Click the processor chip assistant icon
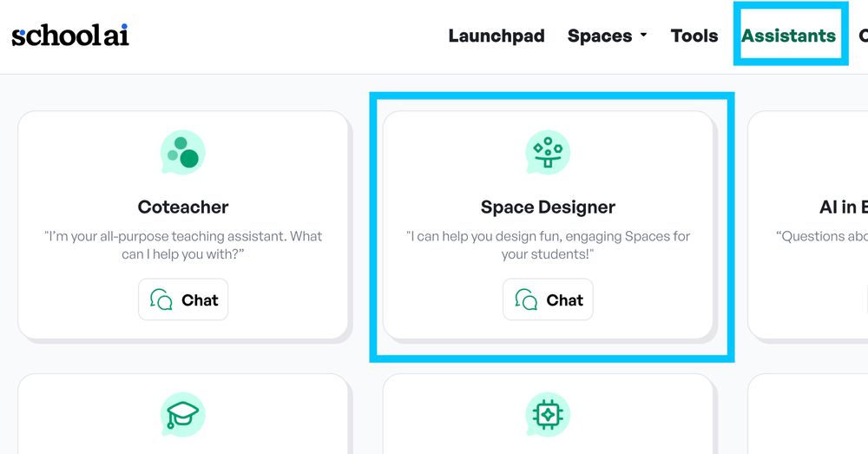 click(x=548, y=415)
